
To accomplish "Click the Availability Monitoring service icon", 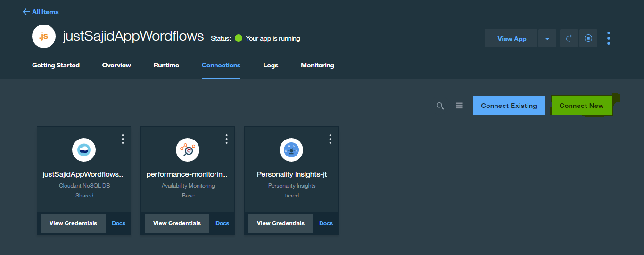I will point(188,150).
